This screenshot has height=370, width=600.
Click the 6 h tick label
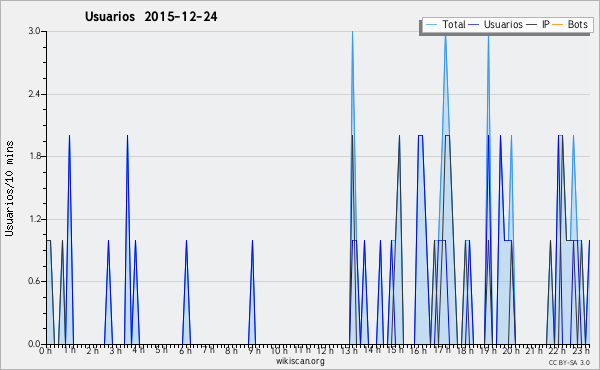tap(185, 350)
